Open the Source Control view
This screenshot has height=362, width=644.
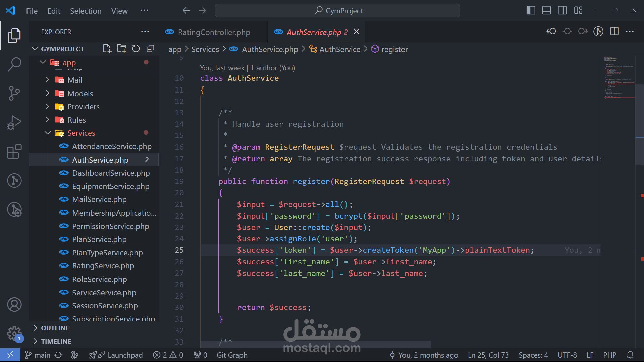click(x=14, y=93)
